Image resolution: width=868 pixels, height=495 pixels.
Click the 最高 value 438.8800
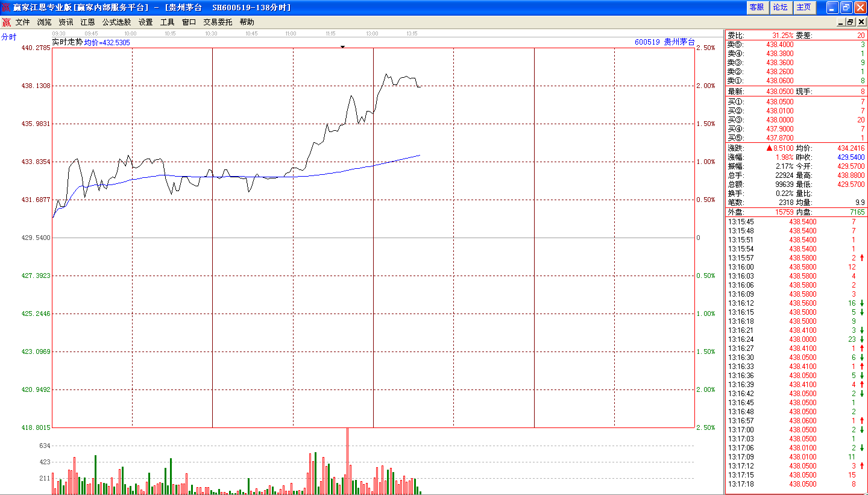[851, 175]
